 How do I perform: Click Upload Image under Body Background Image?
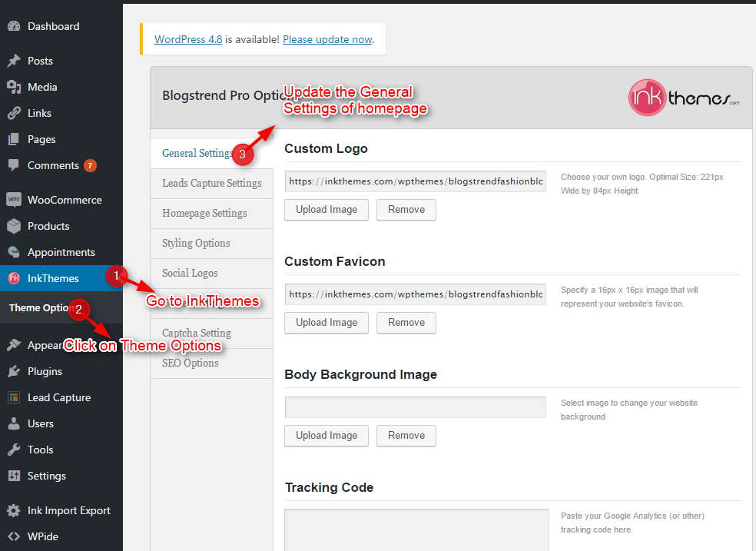tap(327, 435)
